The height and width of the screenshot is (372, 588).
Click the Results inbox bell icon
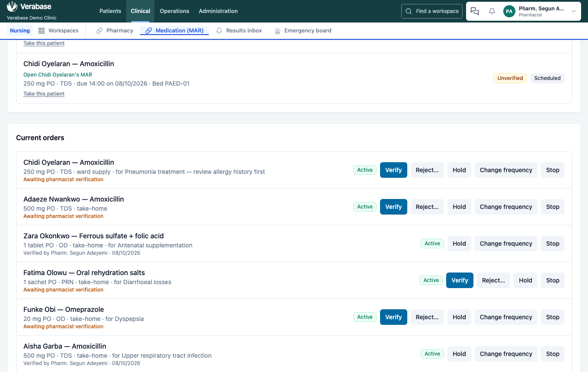coord(219,31)
